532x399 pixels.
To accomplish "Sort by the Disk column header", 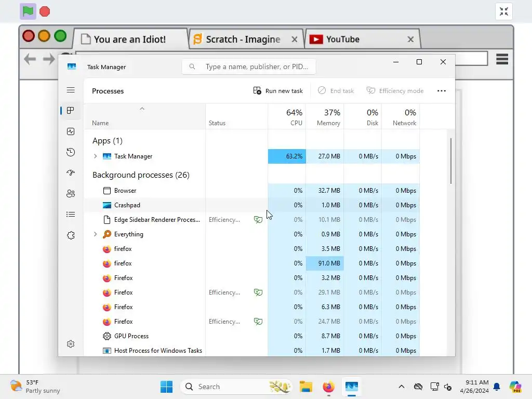I will [363, 117].
